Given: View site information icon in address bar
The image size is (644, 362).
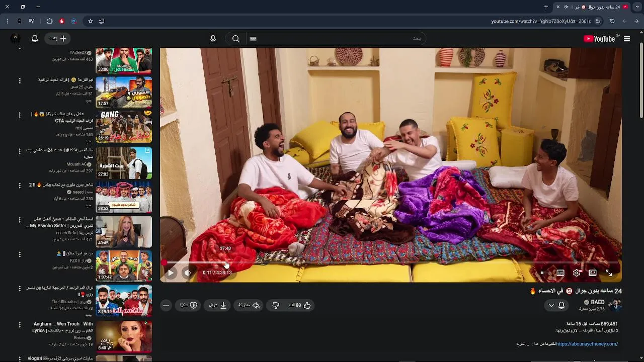Looking at the screenshot, I should pyautogui.click(x=598, y=21).
